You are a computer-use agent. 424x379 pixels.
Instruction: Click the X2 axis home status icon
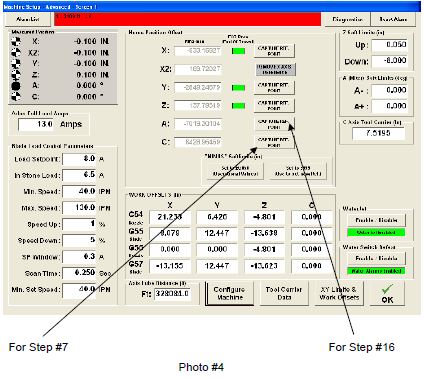pos(16,53)
